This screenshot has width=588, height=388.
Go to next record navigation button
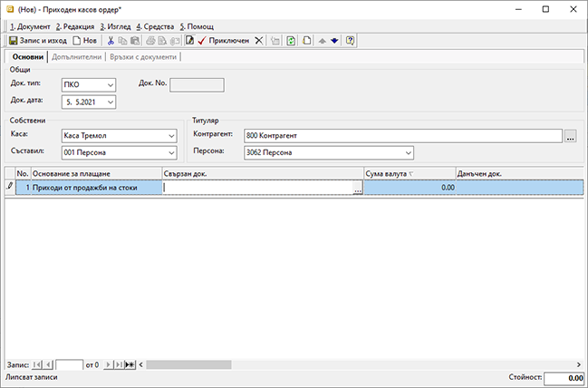(x=108, y=364)
